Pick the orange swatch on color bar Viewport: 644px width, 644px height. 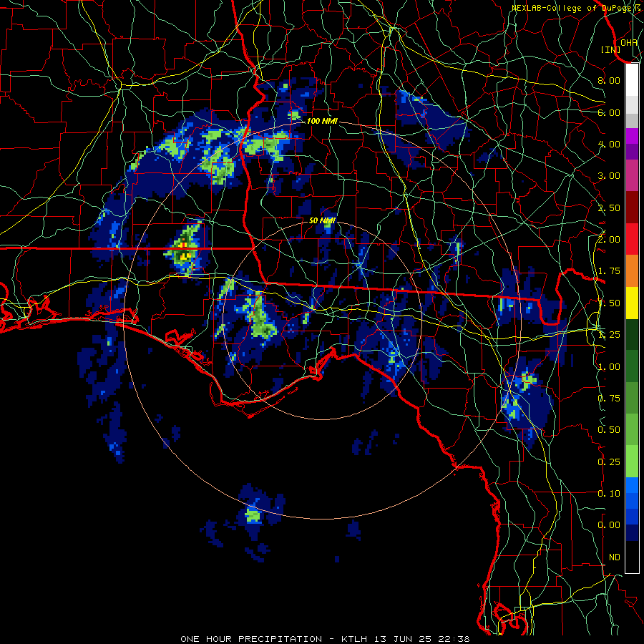632,271
